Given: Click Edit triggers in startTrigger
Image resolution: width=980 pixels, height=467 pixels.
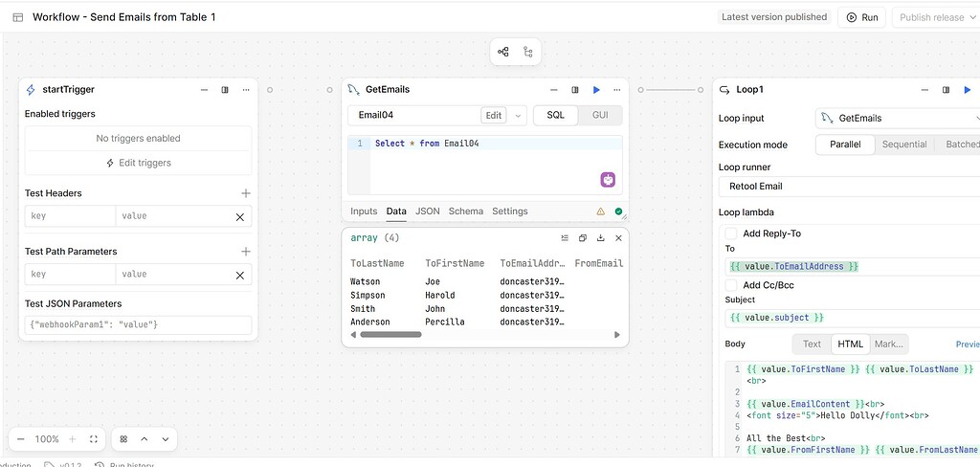Looking at the screenshot, I should coord(138,163).
